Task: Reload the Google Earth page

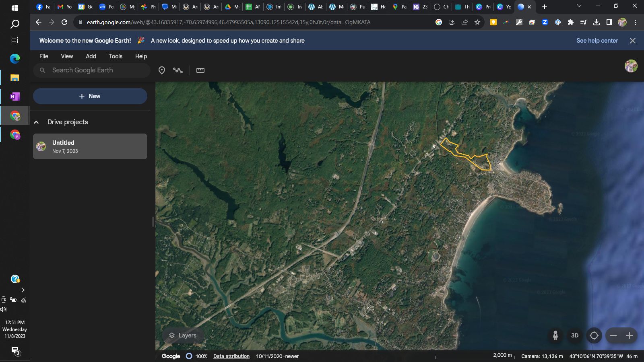Action: point(64,22)
